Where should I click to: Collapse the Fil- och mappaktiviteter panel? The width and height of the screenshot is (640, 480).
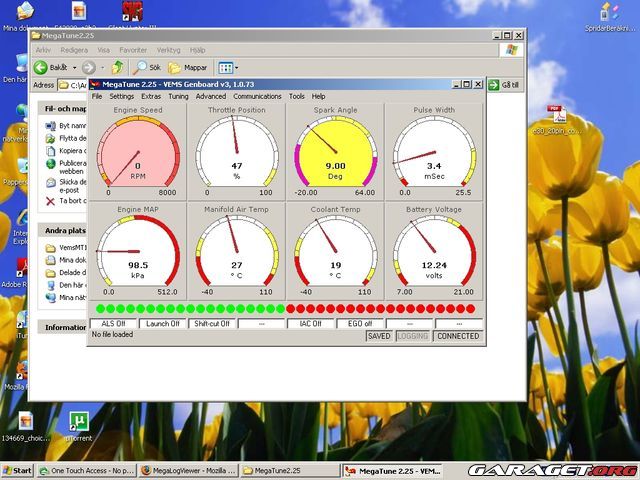coord(64,107)
